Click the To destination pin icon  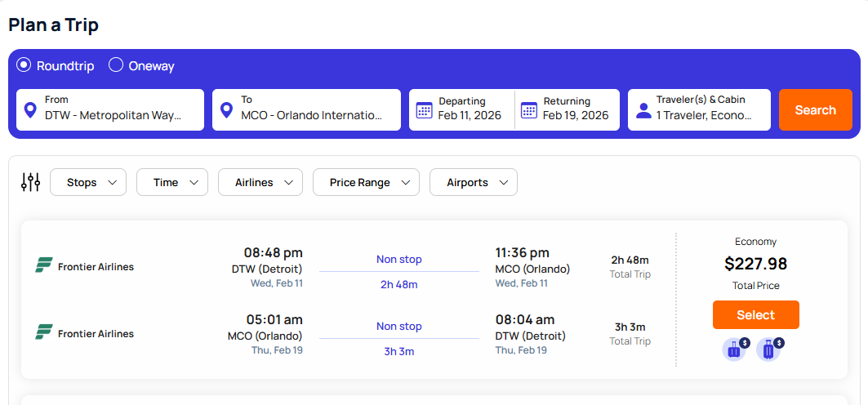click(227, 110)
